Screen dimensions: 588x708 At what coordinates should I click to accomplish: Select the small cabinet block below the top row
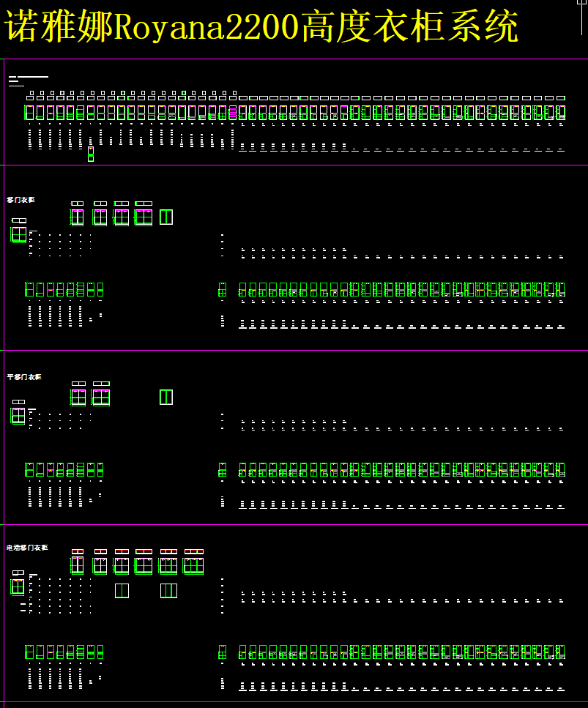point(91,154)
